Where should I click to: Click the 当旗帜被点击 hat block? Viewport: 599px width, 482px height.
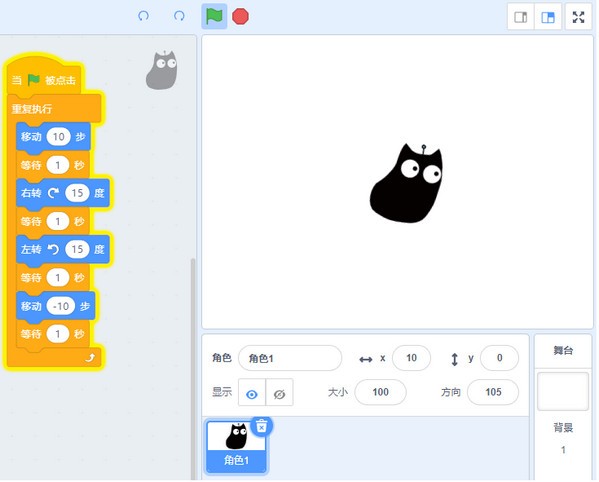click(x=44, y=76)
